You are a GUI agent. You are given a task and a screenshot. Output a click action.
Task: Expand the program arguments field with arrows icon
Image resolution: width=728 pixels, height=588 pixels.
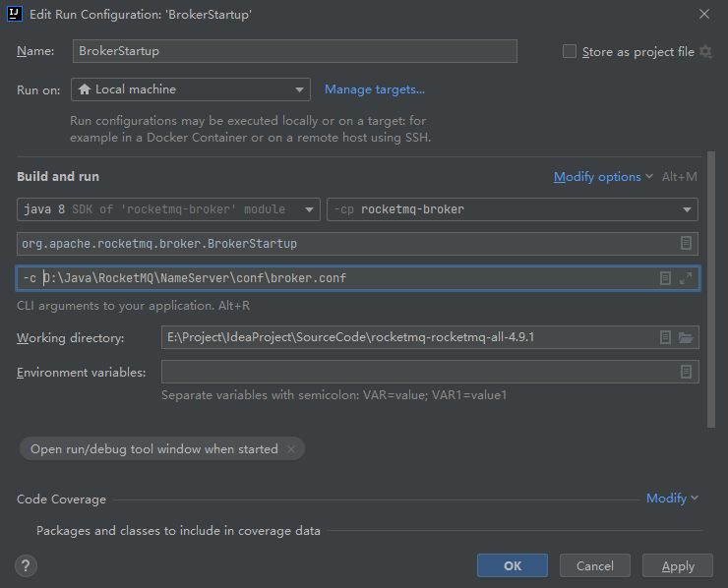[x=686, y=278]
